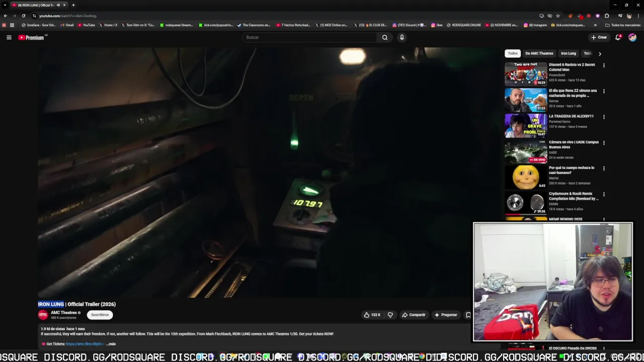Open the rodsquaree Stream bookmark
Image resolution: width=644 pixels, height=362 pixels.
click(x=177, y=25)
